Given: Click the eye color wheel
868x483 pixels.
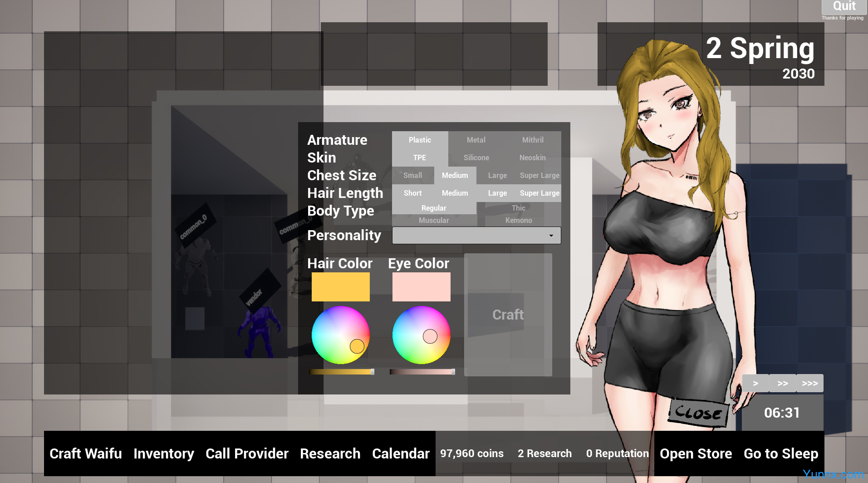Looking at the screenshot, I should click(421, 335).
